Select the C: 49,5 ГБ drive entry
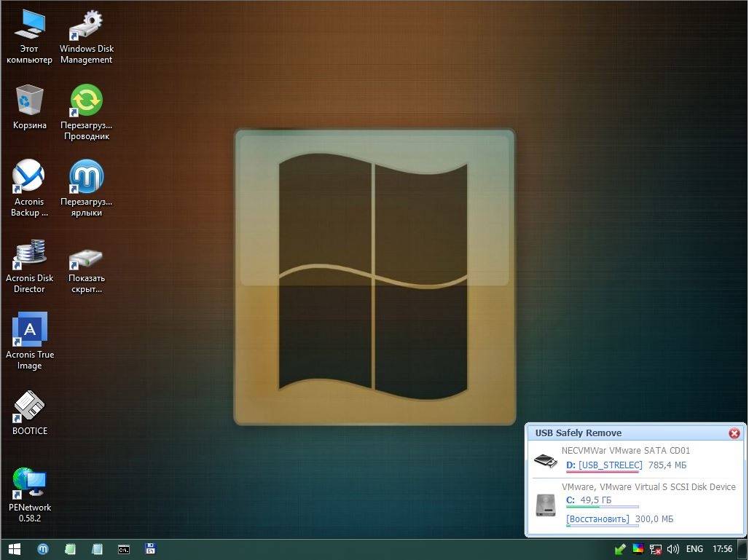 [x=589, y=500]
